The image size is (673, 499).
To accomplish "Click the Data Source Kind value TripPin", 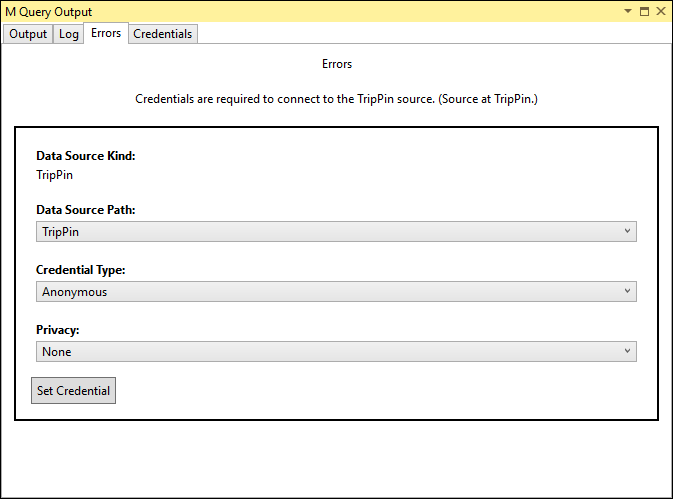I will [x=55, y=175].
